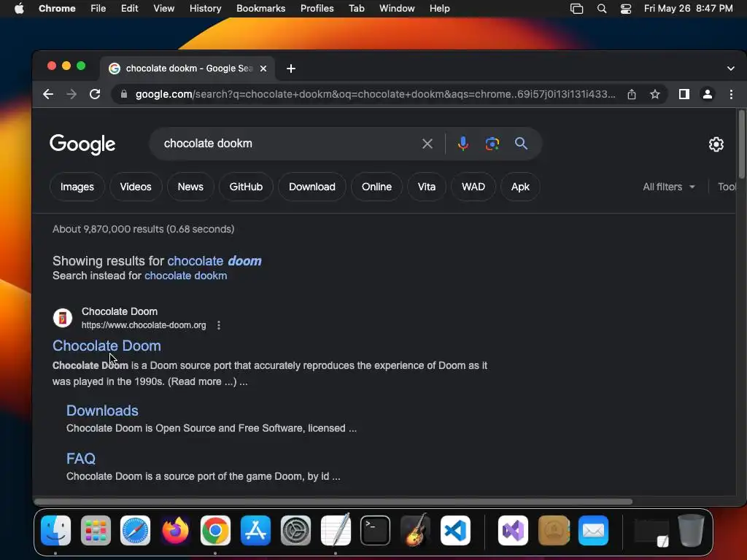Open the File menu

tap(98, 9)
